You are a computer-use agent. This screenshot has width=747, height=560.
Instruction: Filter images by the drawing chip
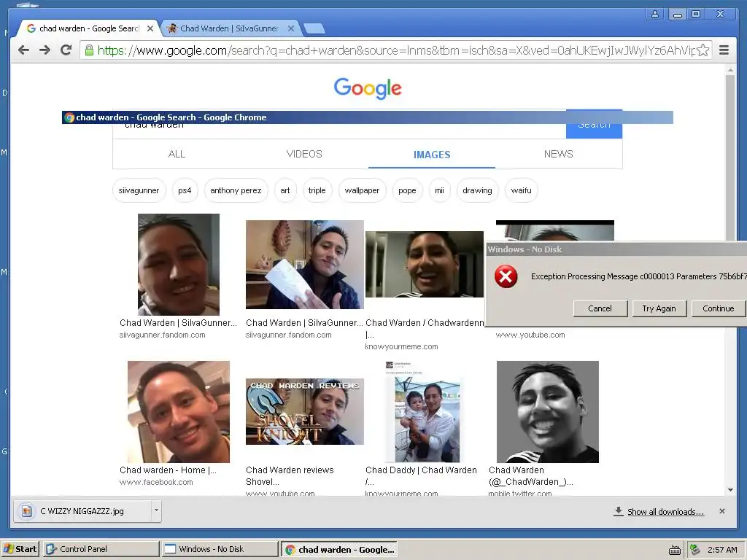[477, 190]
